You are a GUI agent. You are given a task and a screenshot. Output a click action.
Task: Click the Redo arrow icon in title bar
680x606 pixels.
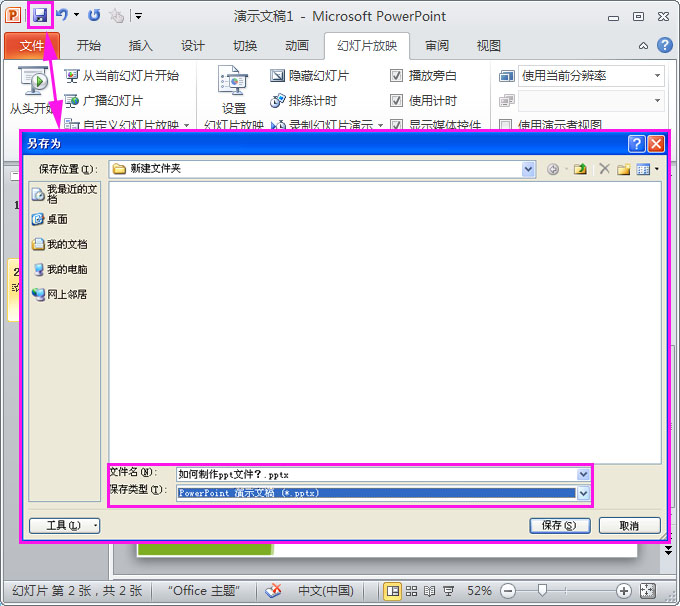click(x=94, y=16)
